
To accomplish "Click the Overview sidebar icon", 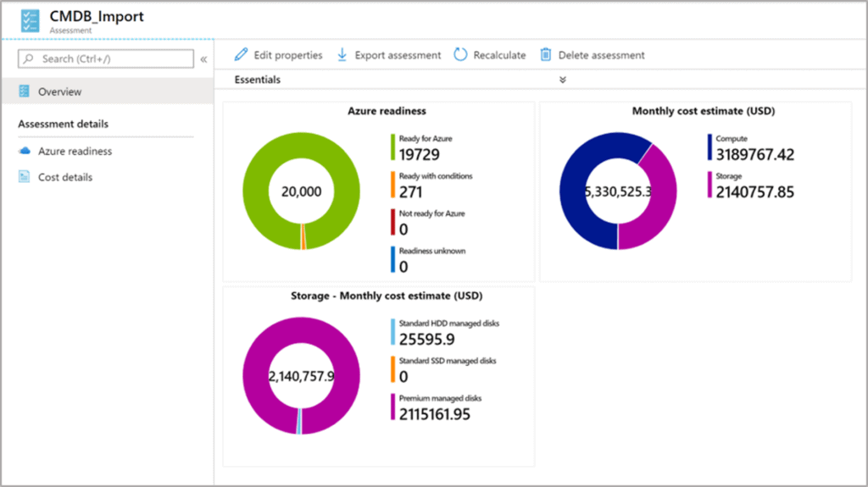I will [x=24, y=91].
